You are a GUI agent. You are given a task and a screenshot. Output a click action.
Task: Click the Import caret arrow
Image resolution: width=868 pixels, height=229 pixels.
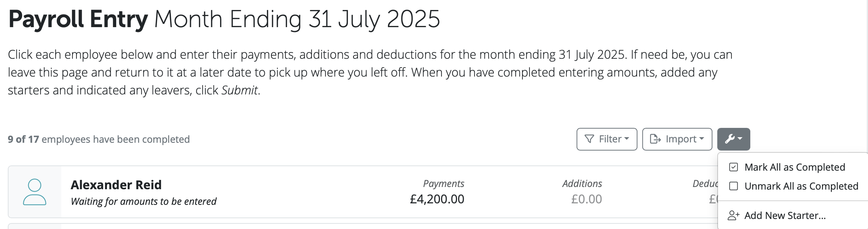pyautogui.click(x=702, y=139)
